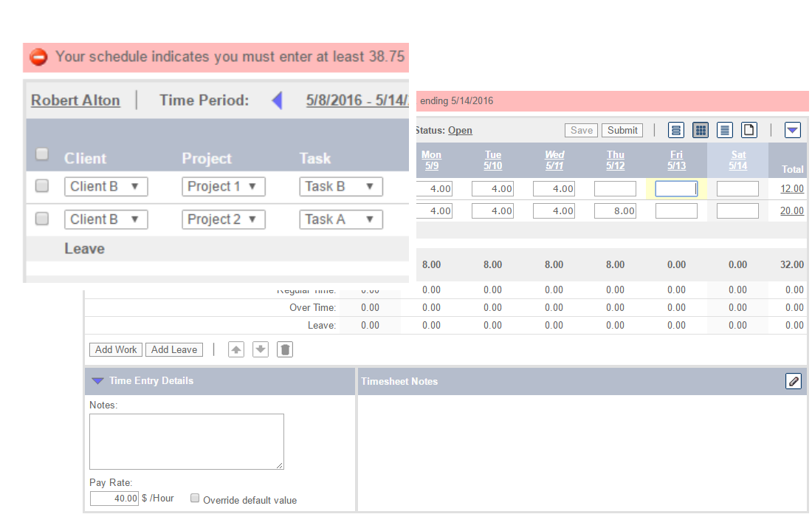This screenshot has width=812, height=517.
Task: Open the Status Open link
Action: click(460, 130)
